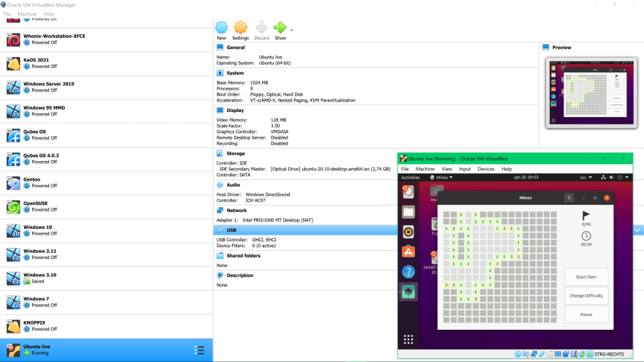The width and height of the screenshot is (644, 362).
Task: Open the Input menu in Ubuntu live window
Action: click(x=465, y=169)
